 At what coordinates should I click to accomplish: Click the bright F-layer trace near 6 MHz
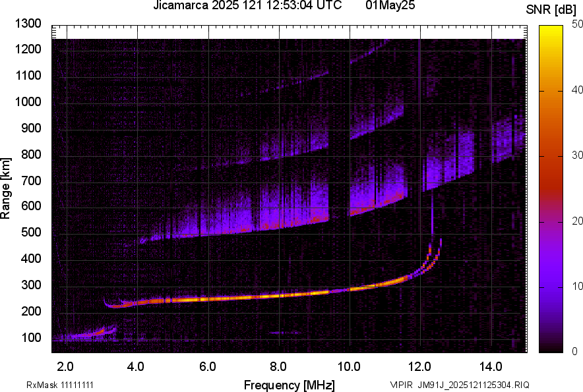[208, 298]
